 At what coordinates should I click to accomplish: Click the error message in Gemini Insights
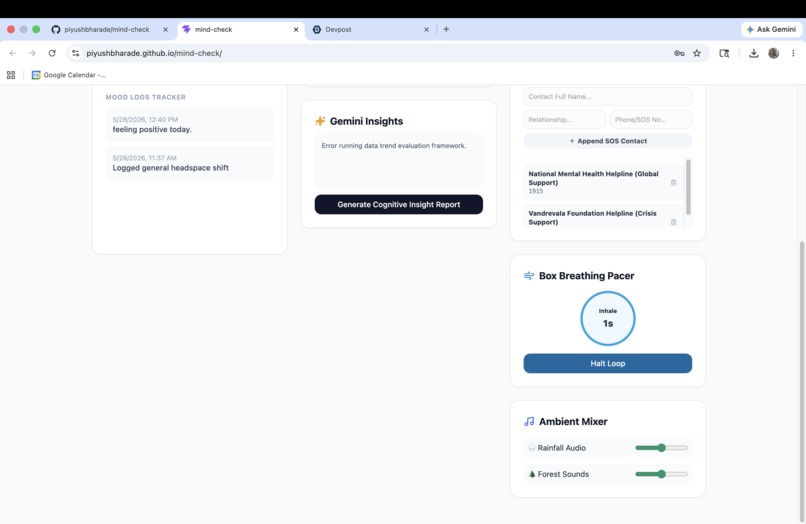click(x=394, y=146)
